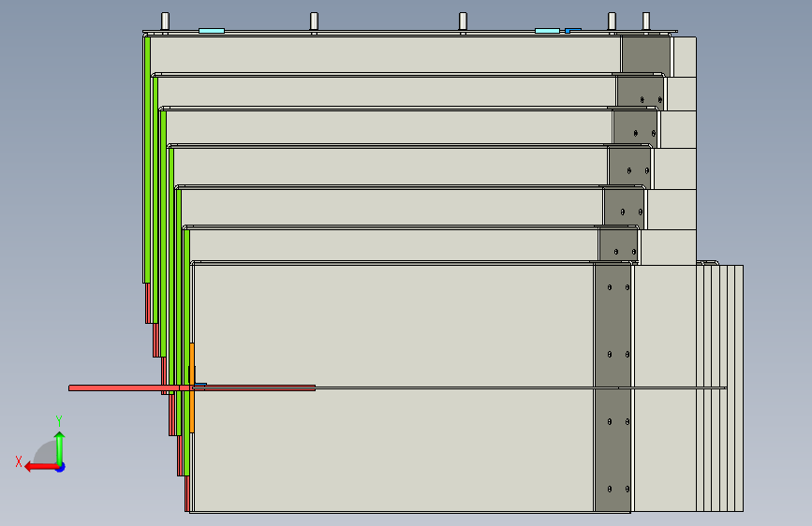Image resolution: width=812 pixels, height=526 pixels.
Task: Click the green Y label above the triad
Action: point(59,420)
